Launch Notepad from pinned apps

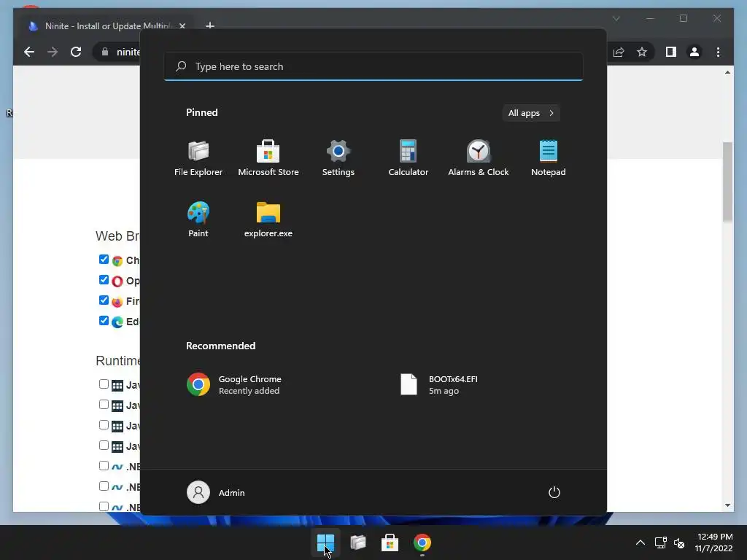(549, 158)
